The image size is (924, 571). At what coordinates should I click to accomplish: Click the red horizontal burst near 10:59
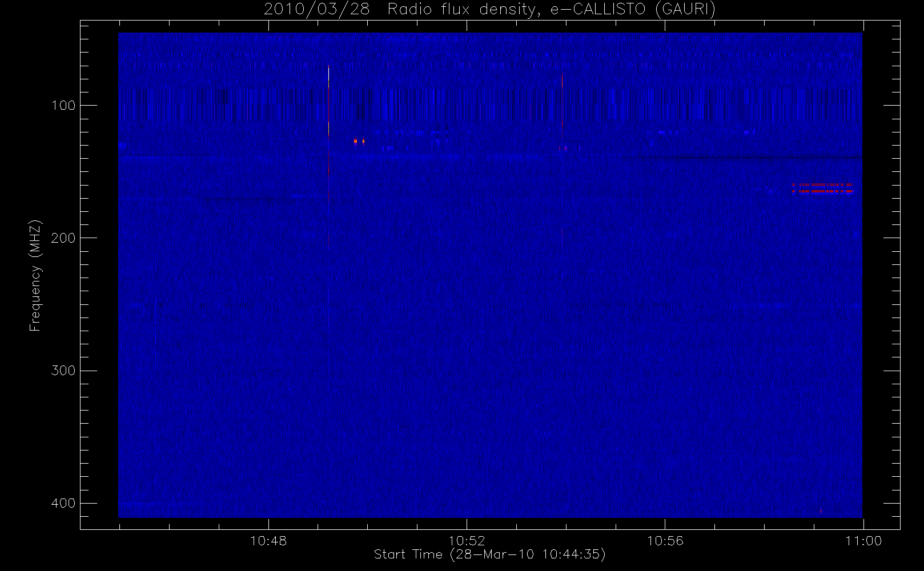point(823,188)
